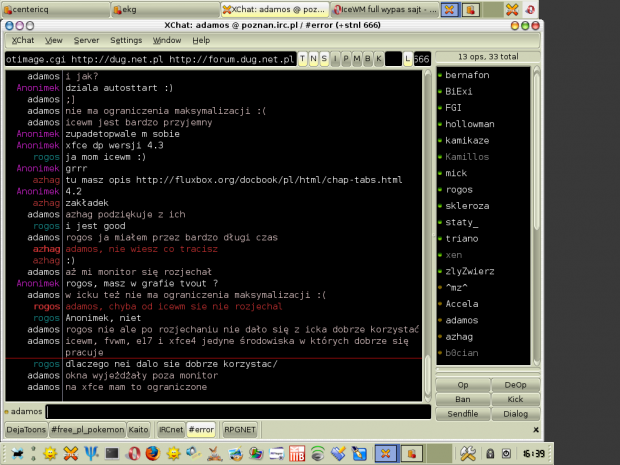
Task: Select user BiExi in the user list
Action: [459, 91]
